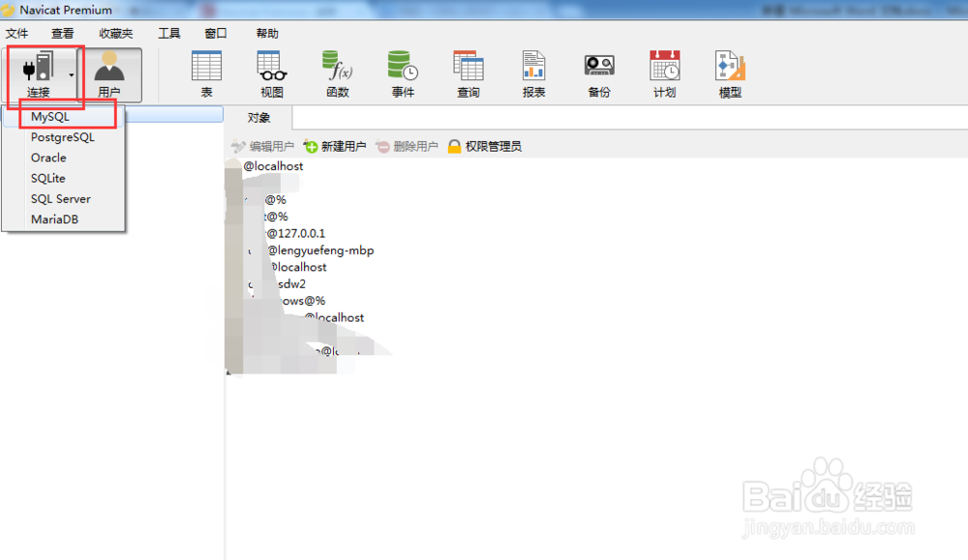The image size is (968, 560).
Task: Open the Model toolbar icon
Action: [x=730, y=74]
